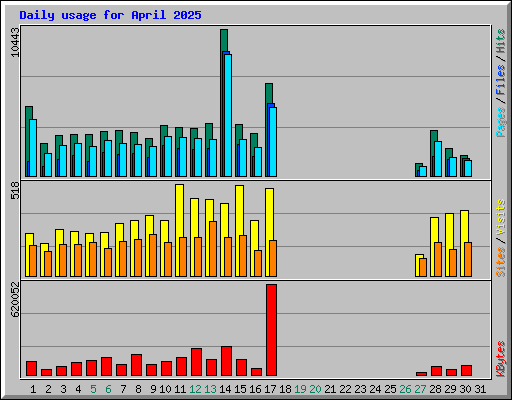Screen dimensions: 512x400
Task: Click the day 23 axis label
Action: tap(360, 389)
